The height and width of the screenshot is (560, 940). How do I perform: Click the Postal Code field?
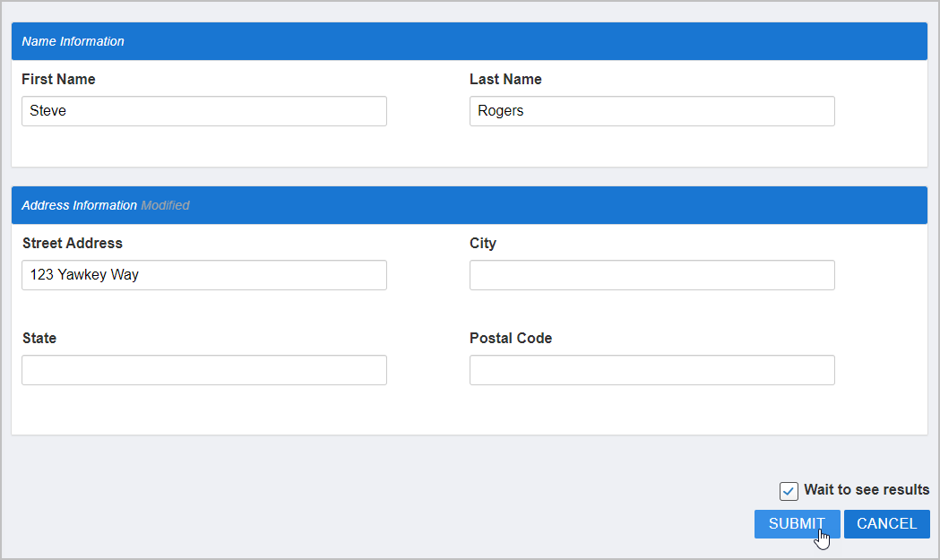[x=651, y=369]
